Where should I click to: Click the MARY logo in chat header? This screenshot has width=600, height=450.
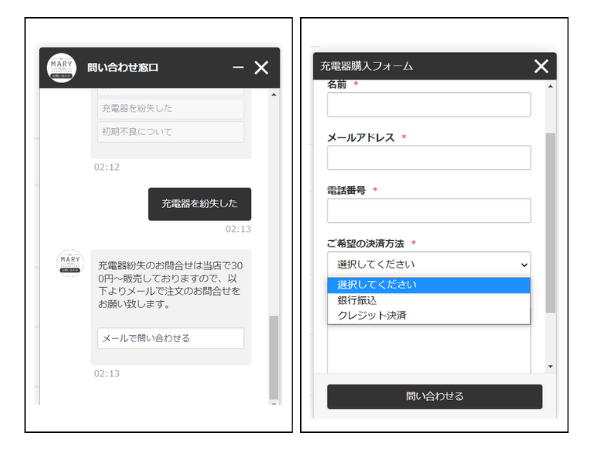[x=61, y=68]
